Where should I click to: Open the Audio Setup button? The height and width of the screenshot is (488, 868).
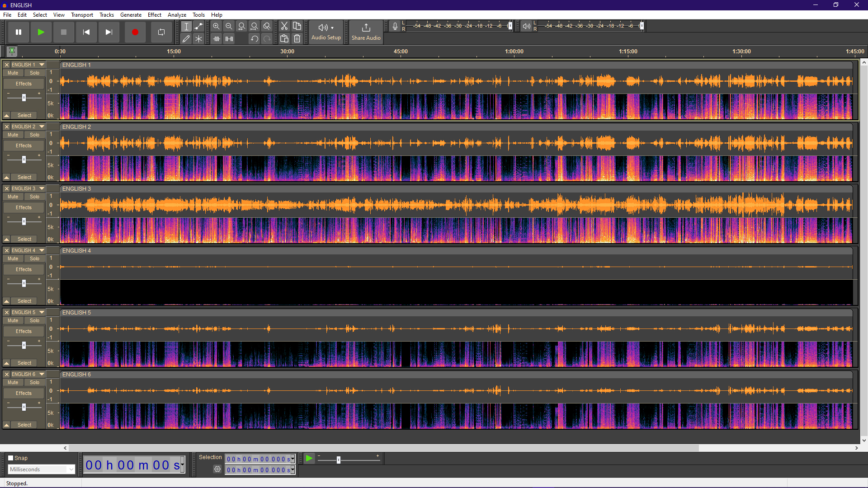pyautogui.click(x=326, y=32)
